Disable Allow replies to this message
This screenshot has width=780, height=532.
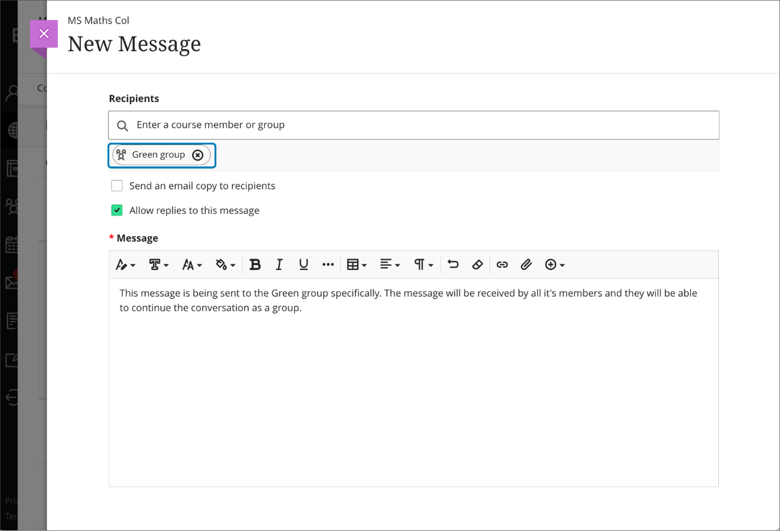tap(117, 210)
